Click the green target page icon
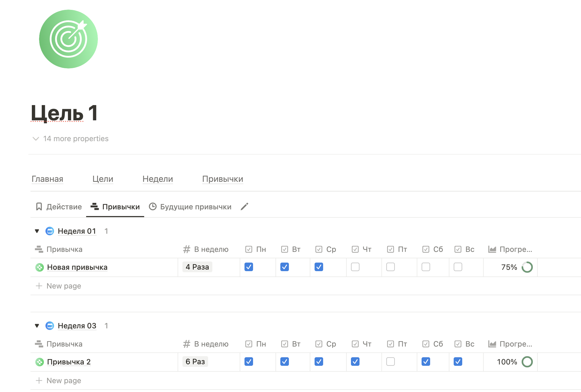 coord(68,39)
